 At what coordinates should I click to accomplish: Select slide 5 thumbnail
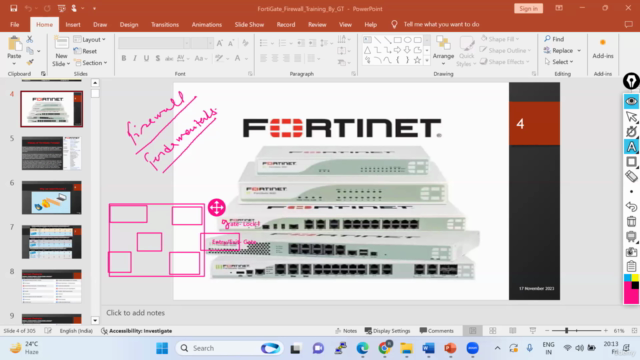tap(51, 153)
